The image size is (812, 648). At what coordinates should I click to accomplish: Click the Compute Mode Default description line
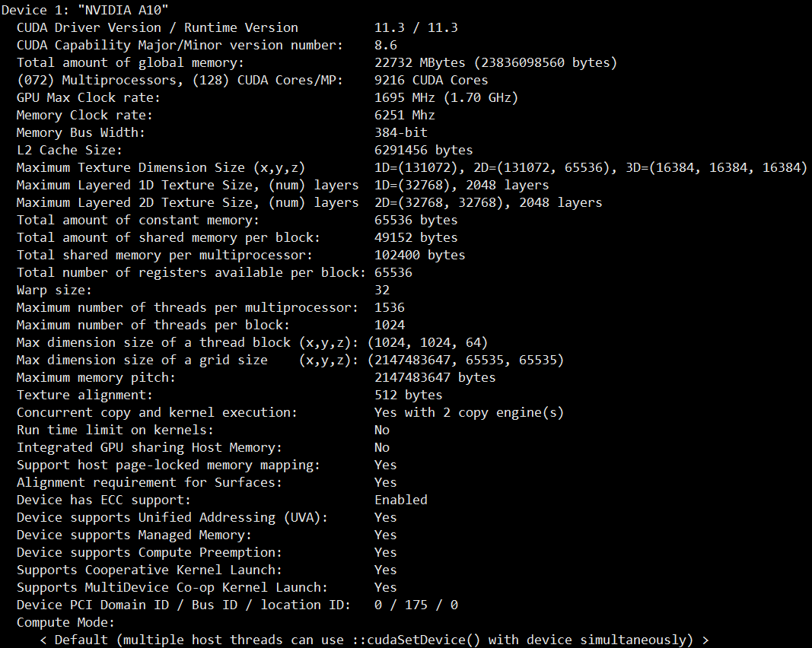click(374, 640)
